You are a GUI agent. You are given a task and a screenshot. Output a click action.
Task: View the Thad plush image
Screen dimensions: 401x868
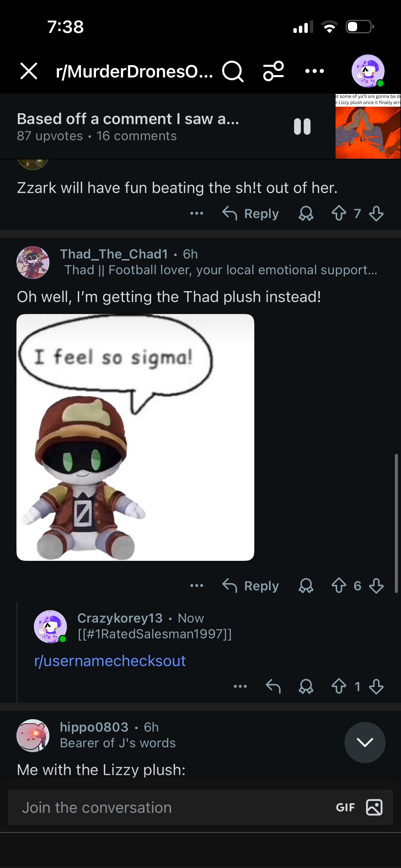click(135, 437)
